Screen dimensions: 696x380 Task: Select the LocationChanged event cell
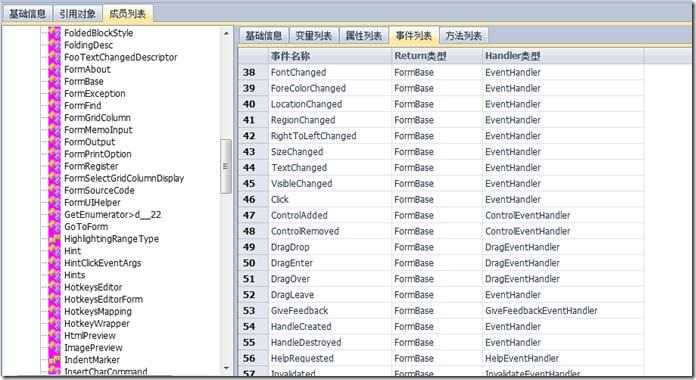(x=330, y=104)
